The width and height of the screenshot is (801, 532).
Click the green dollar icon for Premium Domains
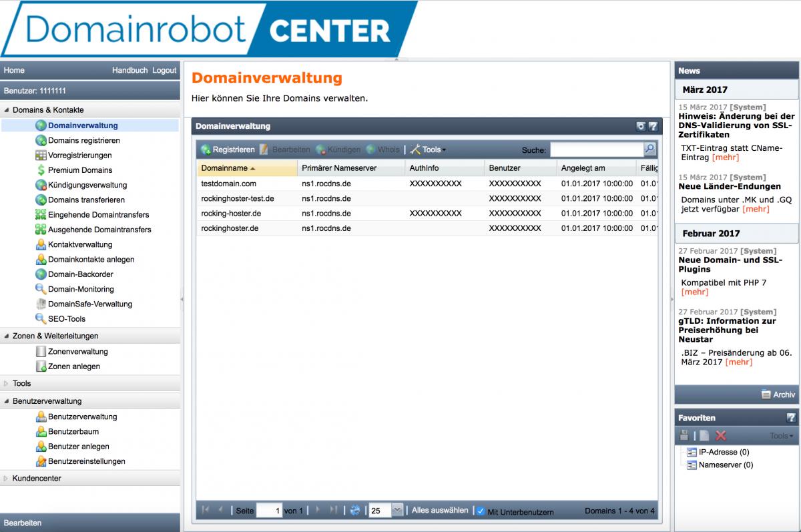click(41, 170)
